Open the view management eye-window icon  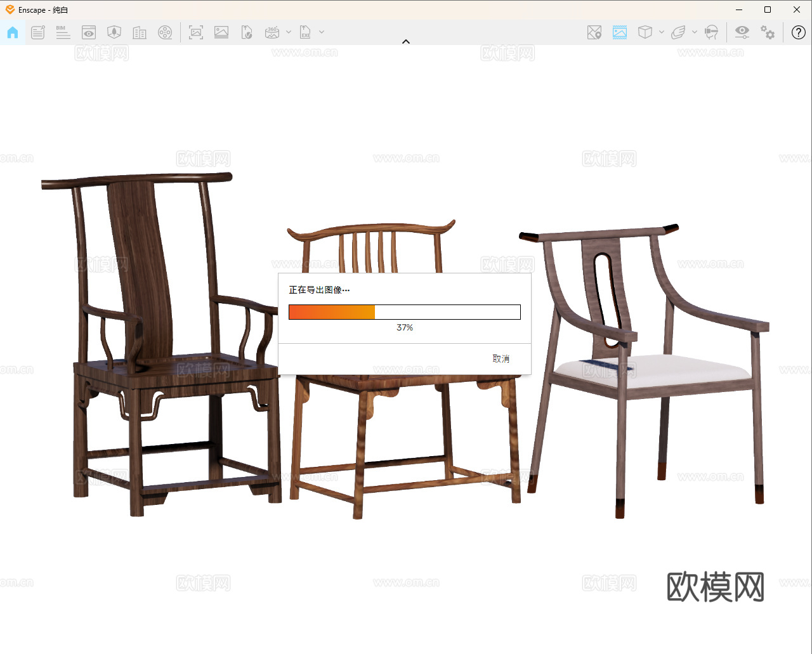coord(89,32)
